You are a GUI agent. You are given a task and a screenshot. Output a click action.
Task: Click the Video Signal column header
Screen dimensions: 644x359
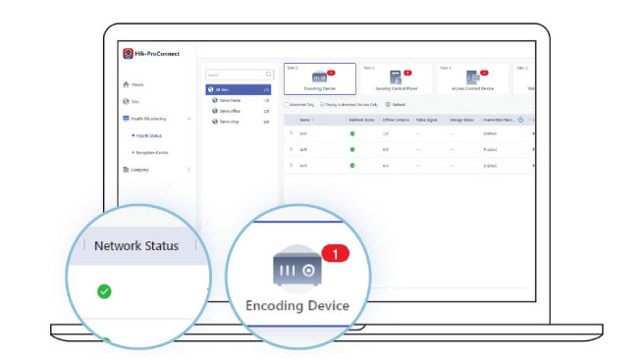pyautogui.click(x=427, y=120)
